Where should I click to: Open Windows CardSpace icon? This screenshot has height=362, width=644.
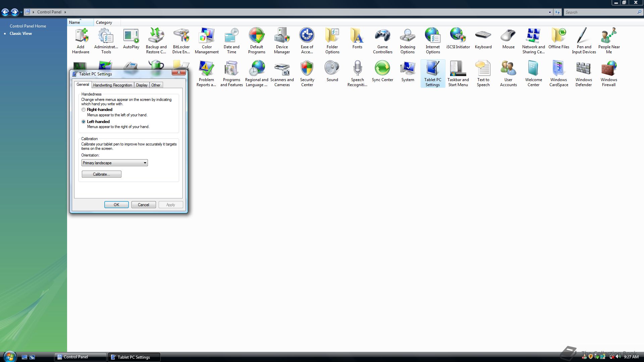tap(559, 73)
